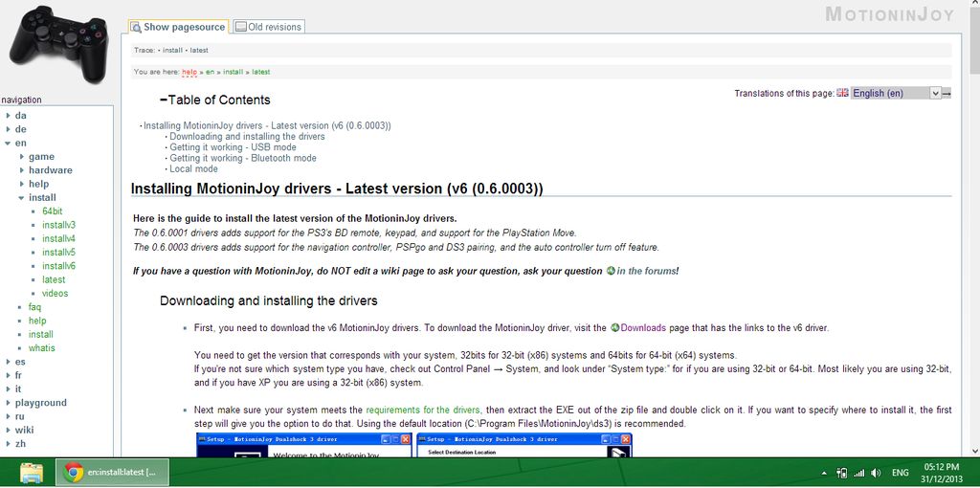
Task: Expand the 'wiki' navigation node
Action: (x=8, y=430)
